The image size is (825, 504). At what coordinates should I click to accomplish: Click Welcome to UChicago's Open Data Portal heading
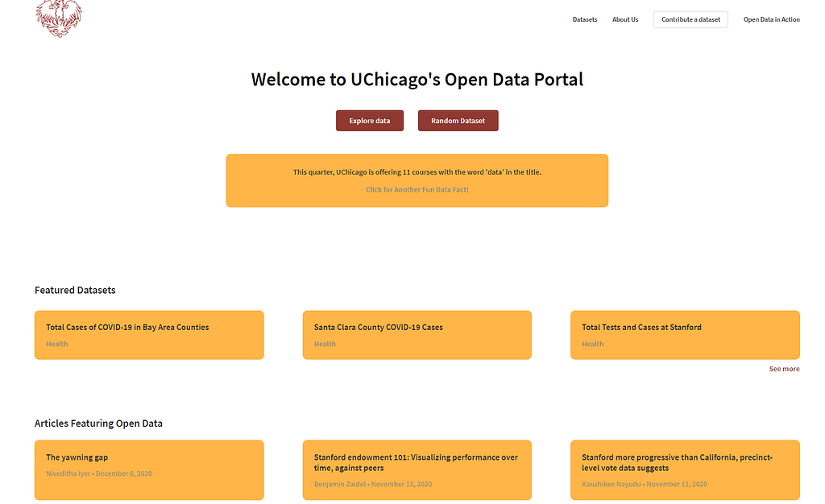click(x=417, y=80)
